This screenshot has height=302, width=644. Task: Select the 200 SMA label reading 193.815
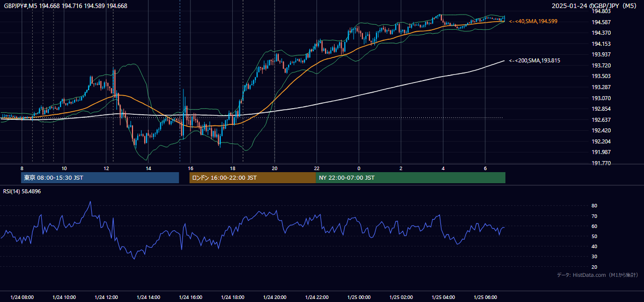[535, 61]
